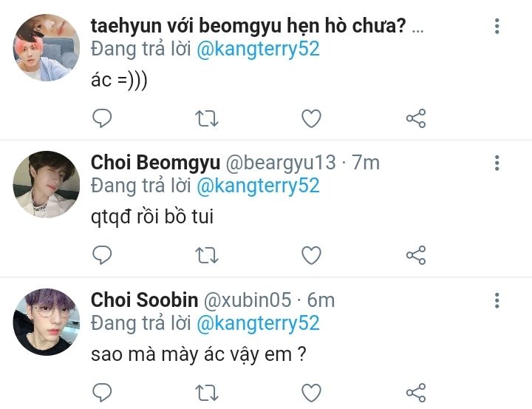Reply to the "ác =)))" tweet
Viewport: 532px width, 409px height.
point(102,118)
